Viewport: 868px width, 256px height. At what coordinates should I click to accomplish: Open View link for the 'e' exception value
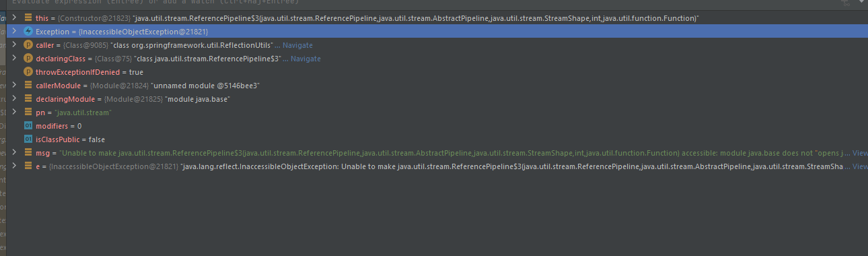(860, 166)
